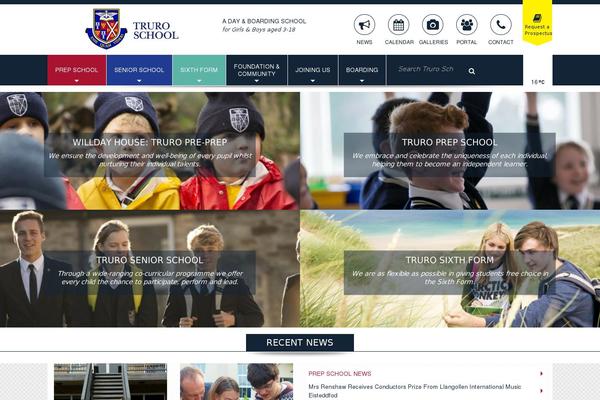Screen dimensions: 600x400
Task: Click the arrow beside Mrs Renshaw news item
Action: [541, 391]
